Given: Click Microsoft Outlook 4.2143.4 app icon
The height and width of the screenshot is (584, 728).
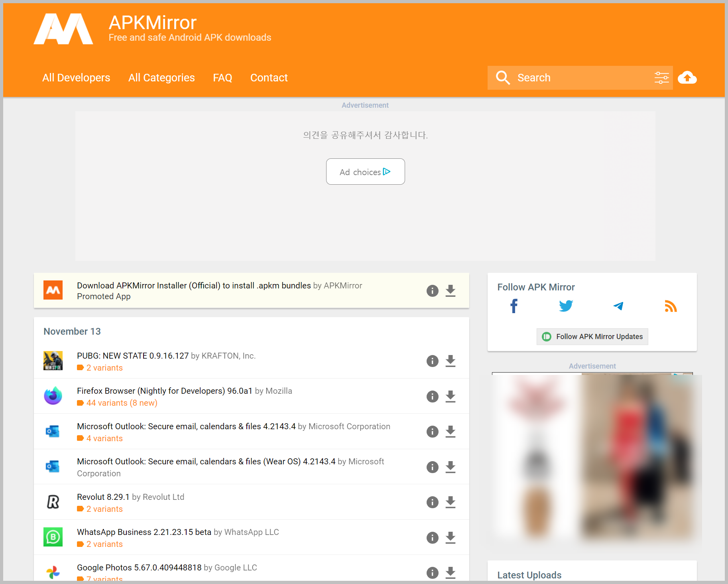Looking at the screenshot, I should coord(53,431).
